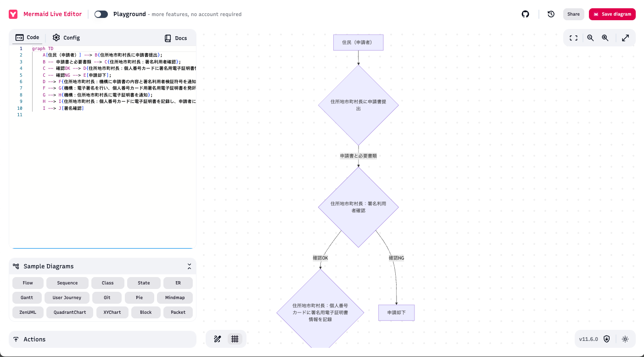Insert the ZenUML sample diagram
The image size is (644, 357).
[28, 312]
